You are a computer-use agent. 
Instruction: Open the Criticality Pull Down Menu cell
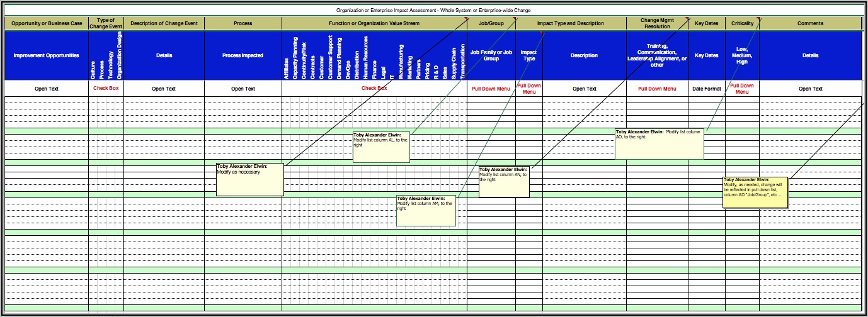coord(742,89)
